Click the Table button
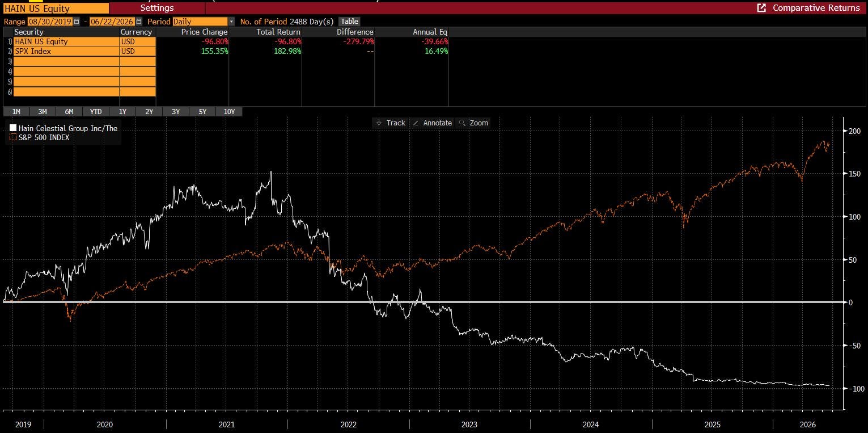Viewport: 868px width, 433px height. pos(349,22)
